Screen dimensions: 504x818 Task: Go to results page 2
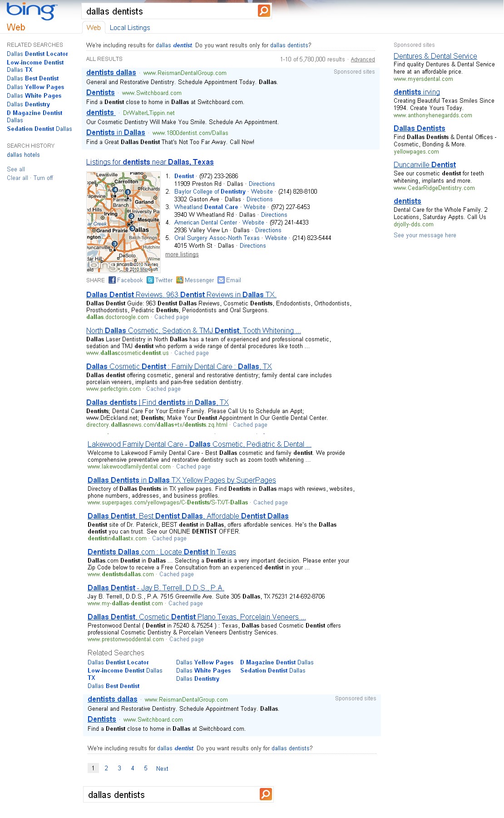click(106, 768)
